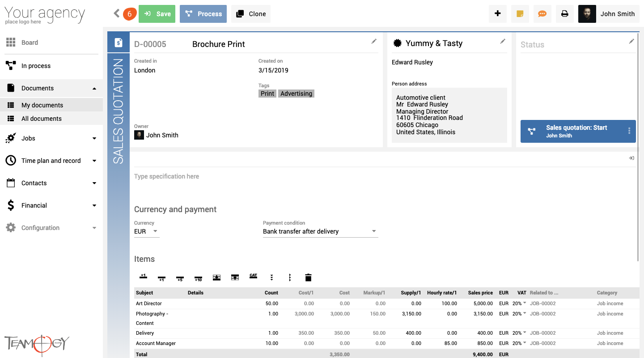
Task: Click the Brochure Print title
Action: point(219,44)
